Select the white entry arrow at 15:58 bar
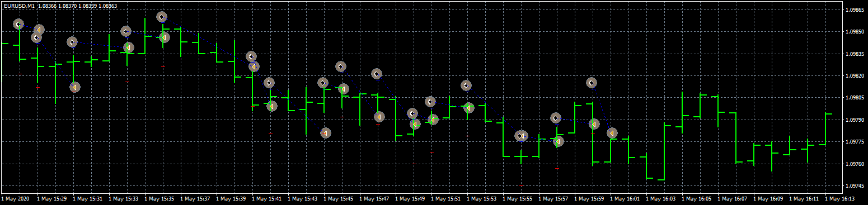 point(556,118)
